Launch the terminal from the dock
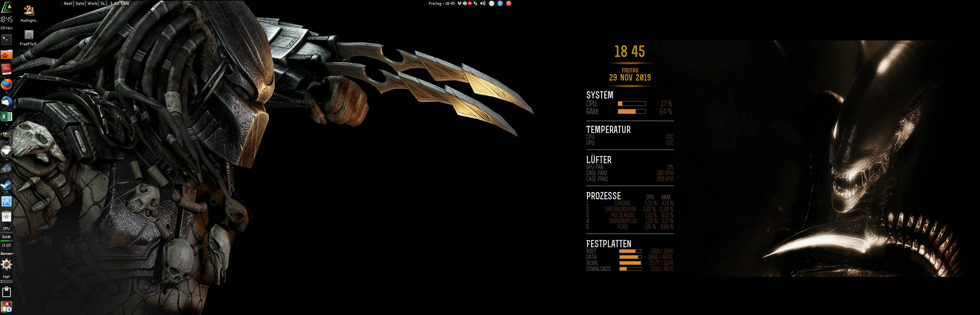 point(6,39)
